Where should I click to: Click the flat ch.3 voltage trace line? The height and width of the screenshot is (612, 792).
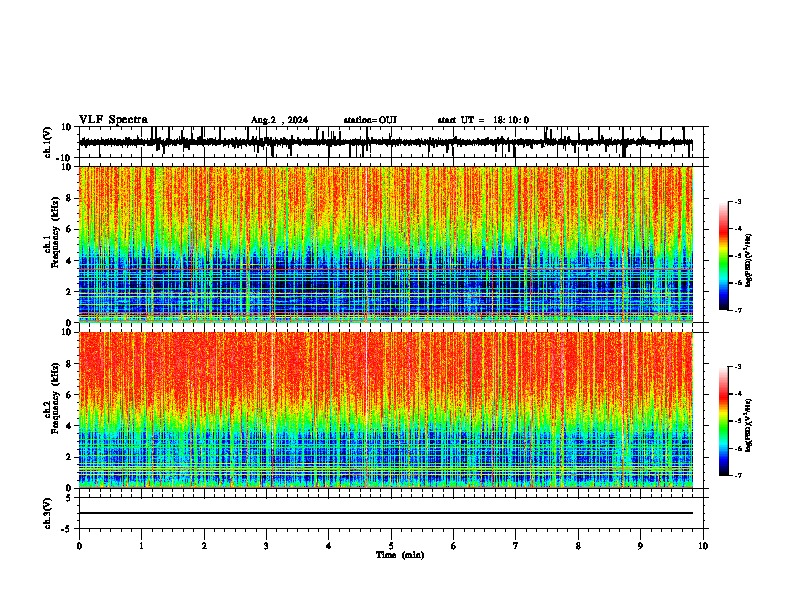385,513
